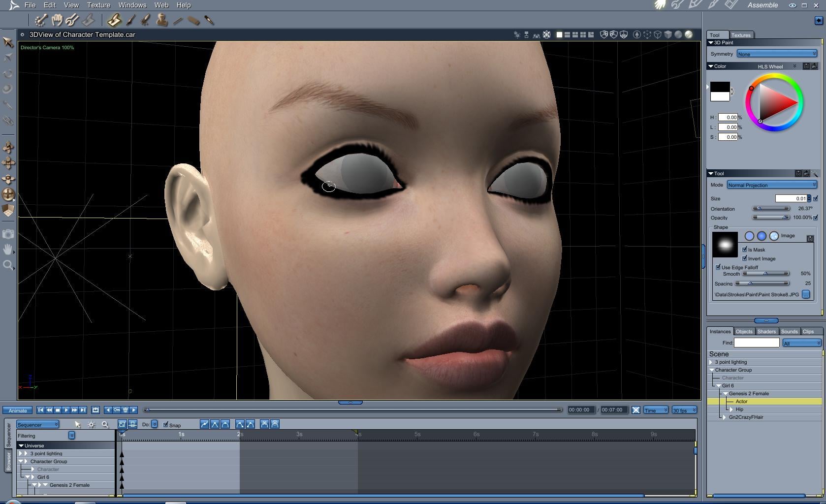
Task: Open the Texture menu
Action: pyautogui.click(x=98, y=5)
